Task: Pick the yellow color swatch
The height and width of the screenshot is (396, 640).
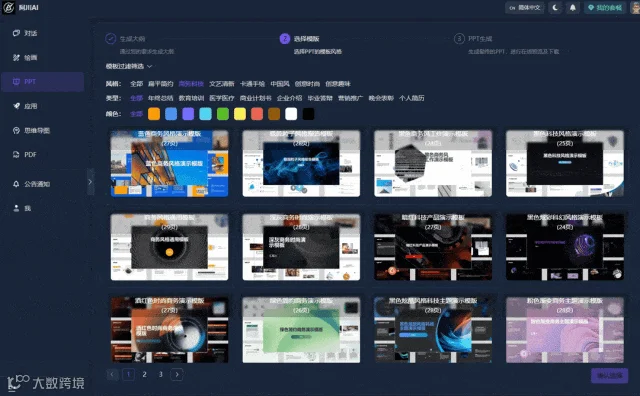Action: [x=240, y=114]
